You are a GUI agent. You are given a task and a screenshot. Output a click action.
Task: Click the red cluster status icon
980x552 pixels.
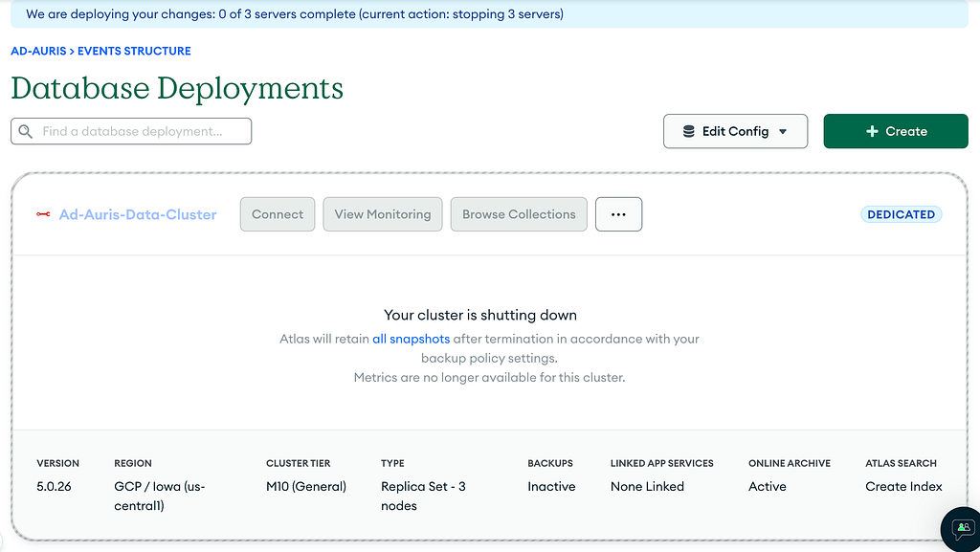pos(43,214)
